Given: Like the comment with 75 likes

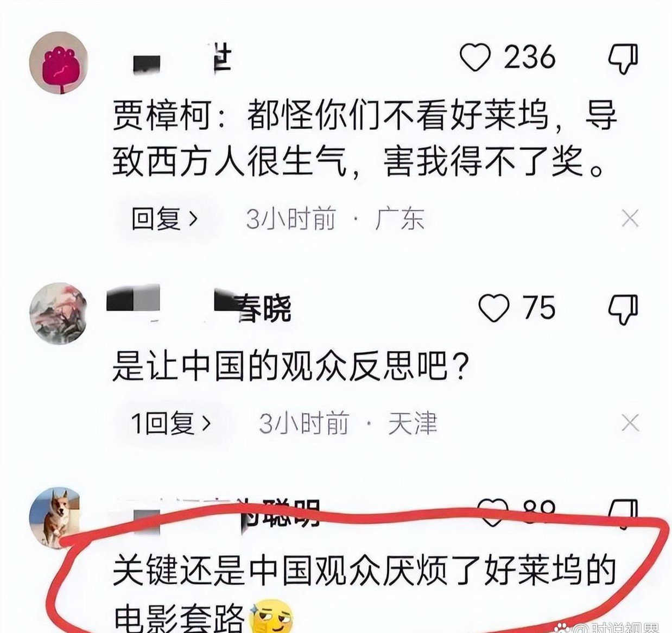Looking at the screenshot, I should point(494,308).
